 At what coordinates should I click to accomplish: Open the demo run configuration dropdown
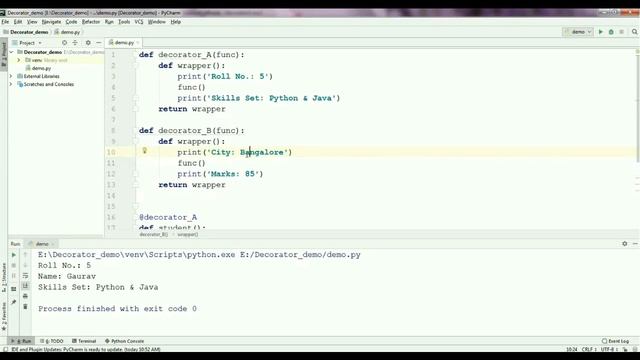[x=578, y=32]
